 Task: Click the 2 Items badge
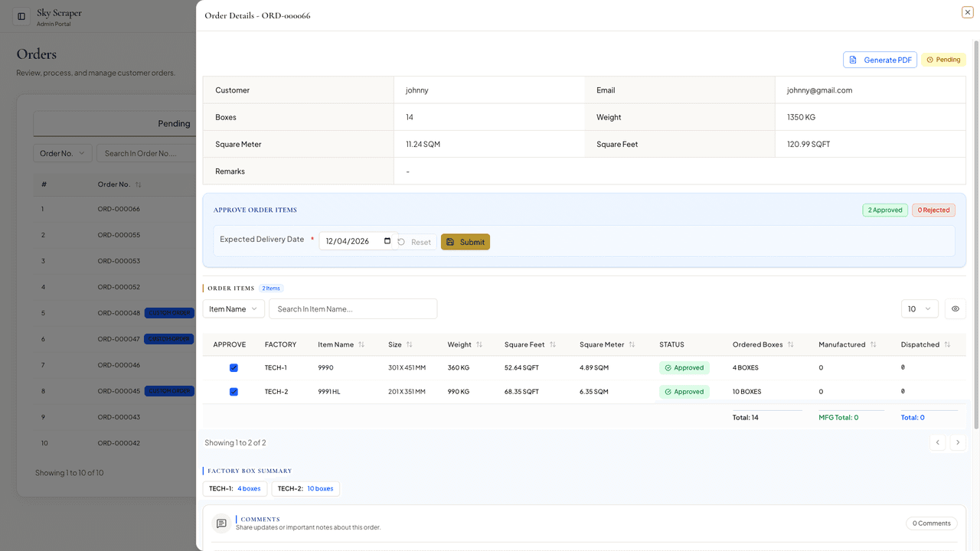[271, 289]
